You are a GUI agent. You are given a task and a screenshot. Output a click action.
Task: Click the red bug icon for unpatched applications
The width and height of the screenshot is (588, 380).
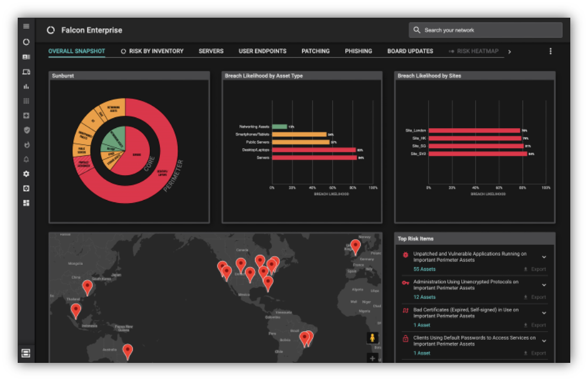(406, 255)
